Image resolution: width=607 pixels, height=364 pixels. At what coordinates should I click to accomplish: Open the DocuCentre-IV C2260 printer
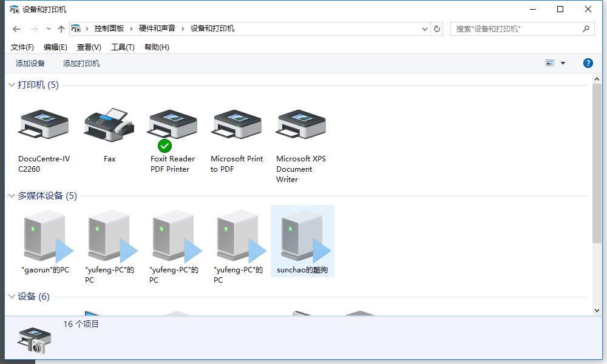42,124
